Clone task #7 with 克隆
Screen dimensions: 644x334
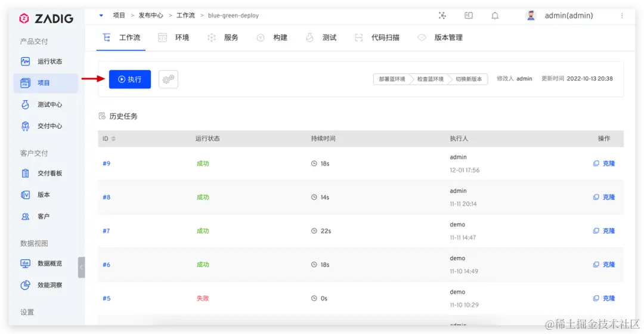pyautogui.click(x=604, y=231)
